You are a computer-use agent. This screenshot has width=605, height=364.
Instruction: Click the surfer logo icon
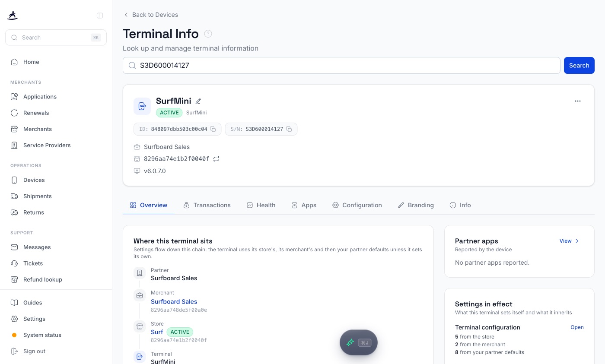pos(12,16)
